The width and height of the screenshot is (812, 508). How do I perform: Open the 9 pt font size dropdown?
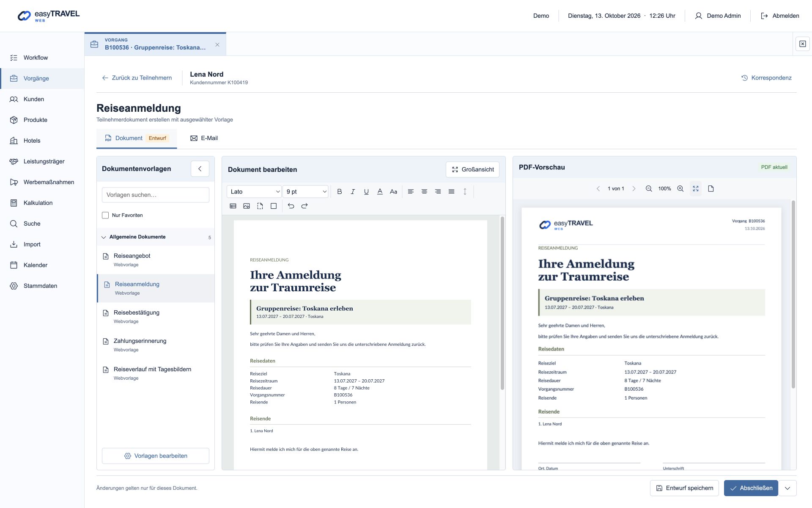click(x=305, y=192)
